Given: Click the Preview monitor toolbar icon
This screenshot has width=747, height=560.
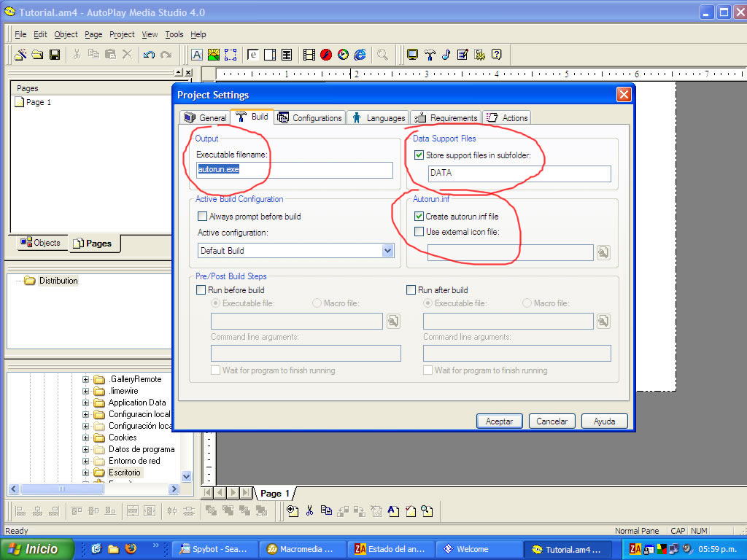Looking at the screenshot, I should pyautogui.click(x=413, y=55).
